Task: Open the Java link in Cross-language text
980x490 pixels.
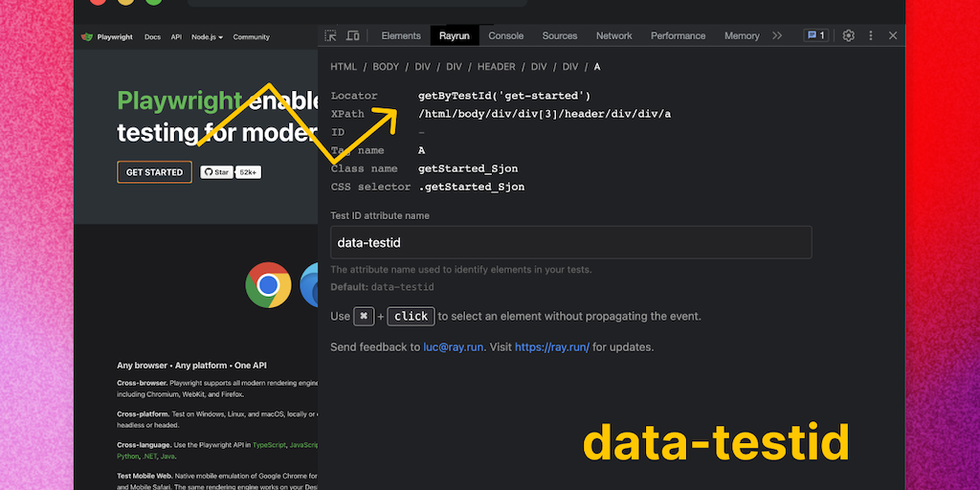Action: tap(167, 457)
